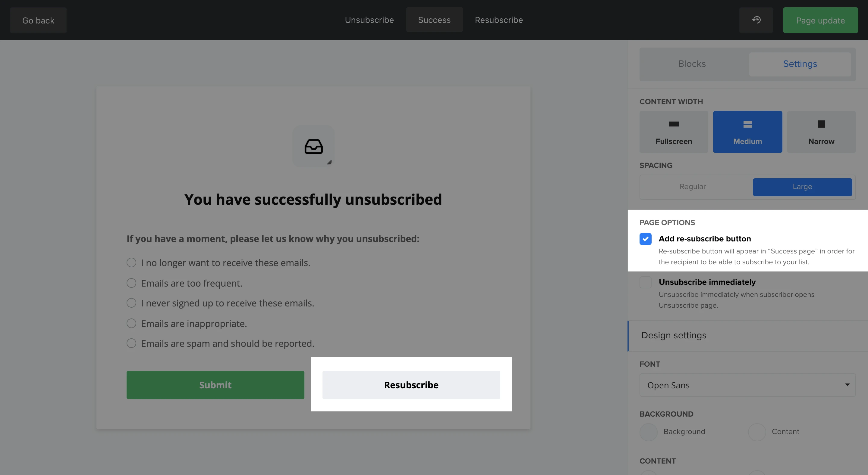Image resolution: width=868 pixels, height=475 pixels.
Task: Choose 'Emails are inappropriate' radio option
Action: (131, 323)
